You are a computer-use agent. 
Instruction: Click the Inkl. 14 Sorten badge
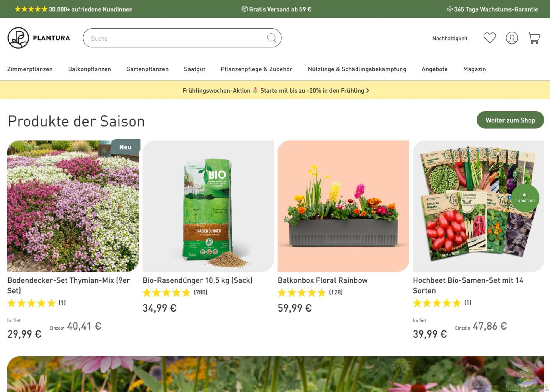pyautogui.click(x=525, y=198)
